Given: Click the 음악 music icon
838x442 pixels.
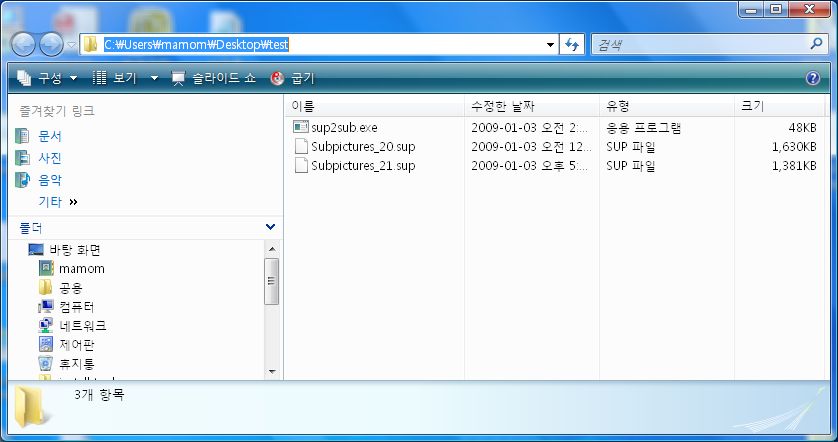Looking at the screenshot, I should click(22, 180).
